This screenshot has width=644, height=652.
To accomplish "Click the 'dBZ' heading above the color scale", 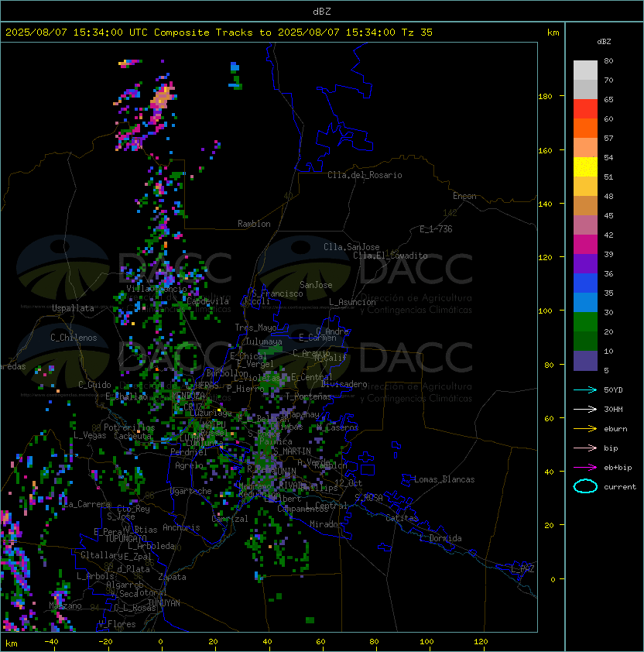I will [x=604, y=42].
